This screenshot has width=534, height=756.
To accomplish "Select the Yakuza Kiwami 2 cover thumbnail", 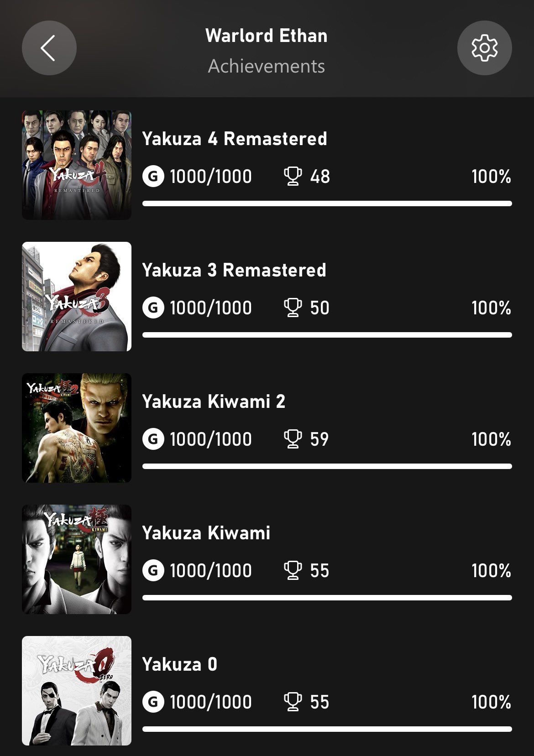I will [77, 428].
